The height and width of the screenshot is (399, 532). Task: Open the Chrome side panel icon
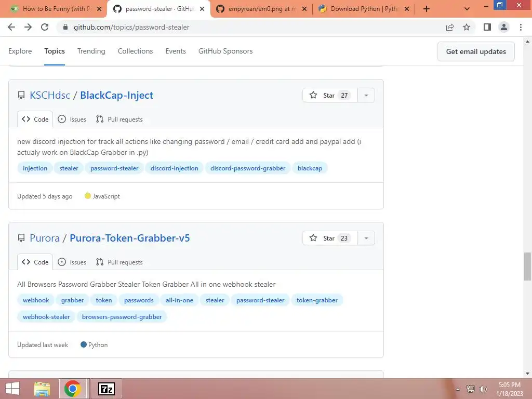click(x=487, y=27)
